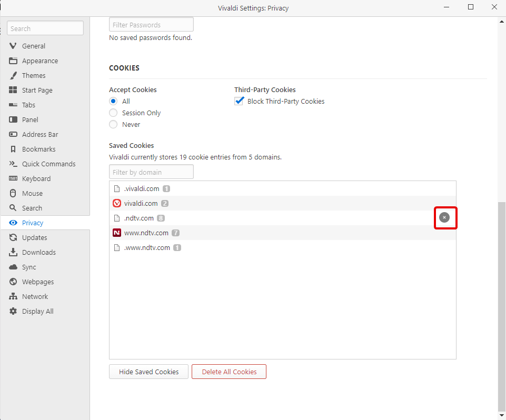
Task: Open Downloads icon in sidebar
Action: (13, 252)
